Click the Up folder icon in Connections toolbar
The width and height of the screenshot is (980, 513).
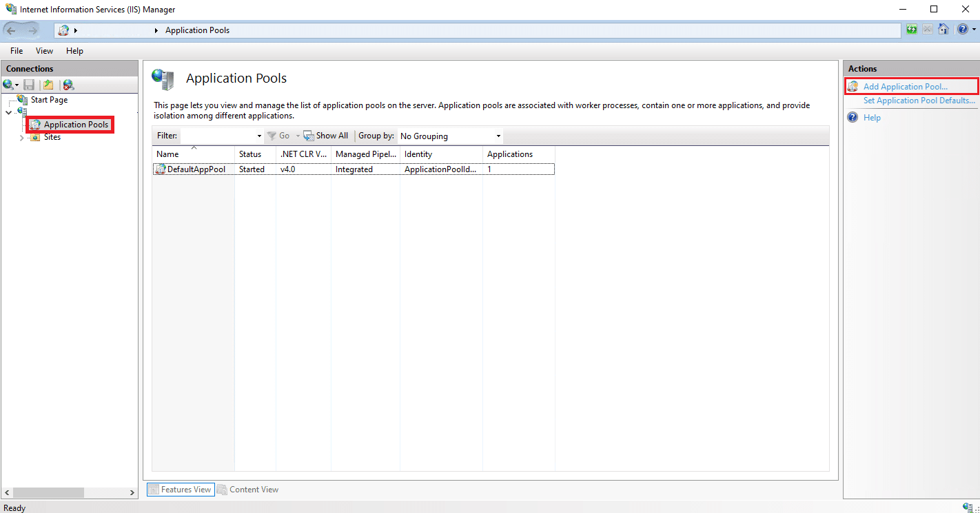(48, 85)
